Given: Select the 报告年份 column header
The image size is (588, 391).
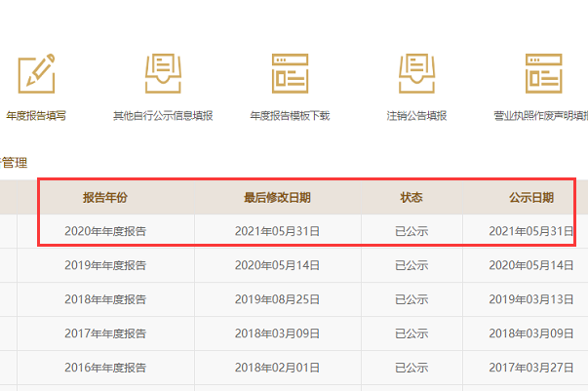Looking at the screenshot, I should 105,198.
